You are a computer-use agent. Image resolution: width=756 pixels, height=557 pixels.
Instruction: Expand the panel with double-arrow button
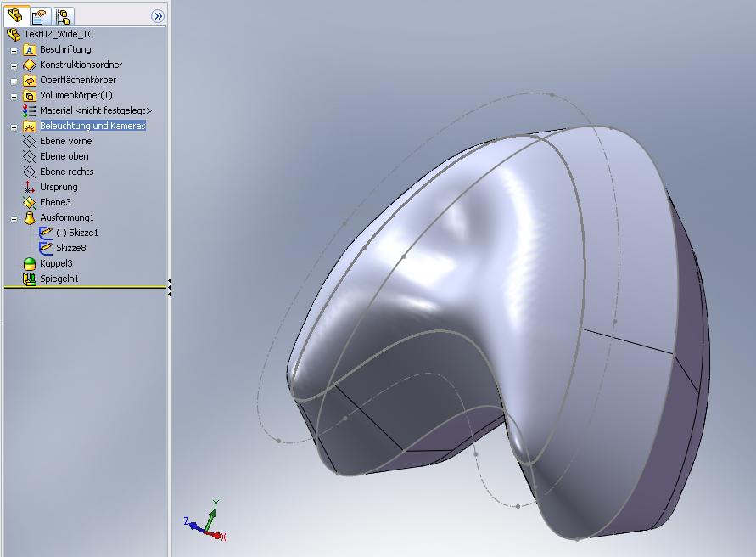click(x=158, y=16)
